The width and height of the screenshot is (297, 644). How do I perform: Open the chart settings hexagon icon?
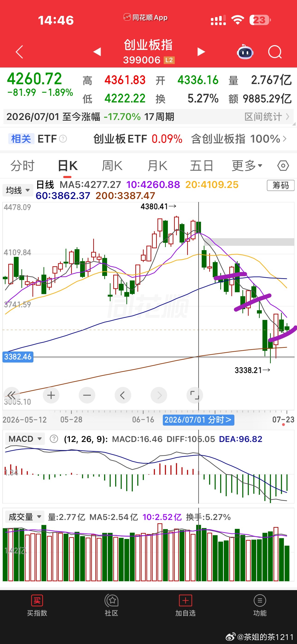pyautogui.click(x=283, y=166)
